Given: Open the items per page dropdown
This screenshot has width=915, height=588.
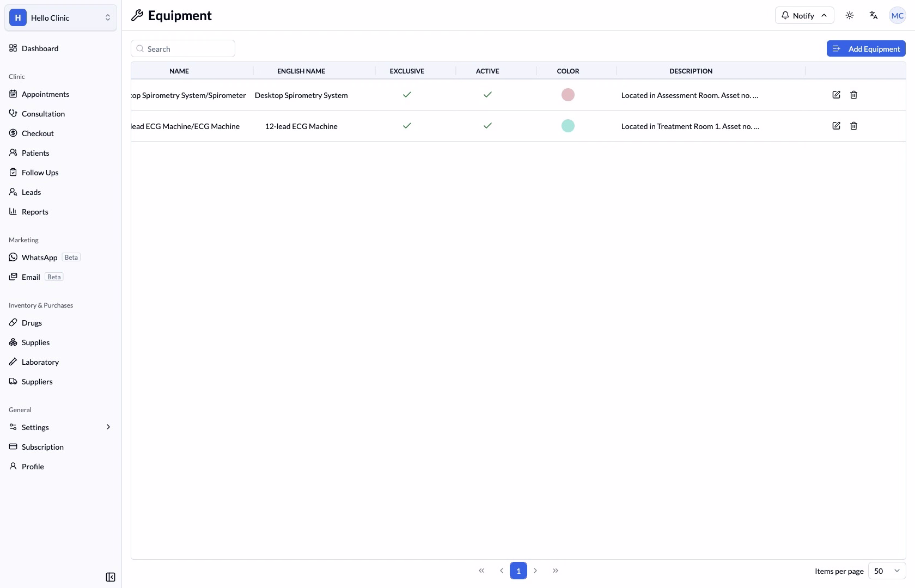Looking at the screenshot, I should [887, 571].
